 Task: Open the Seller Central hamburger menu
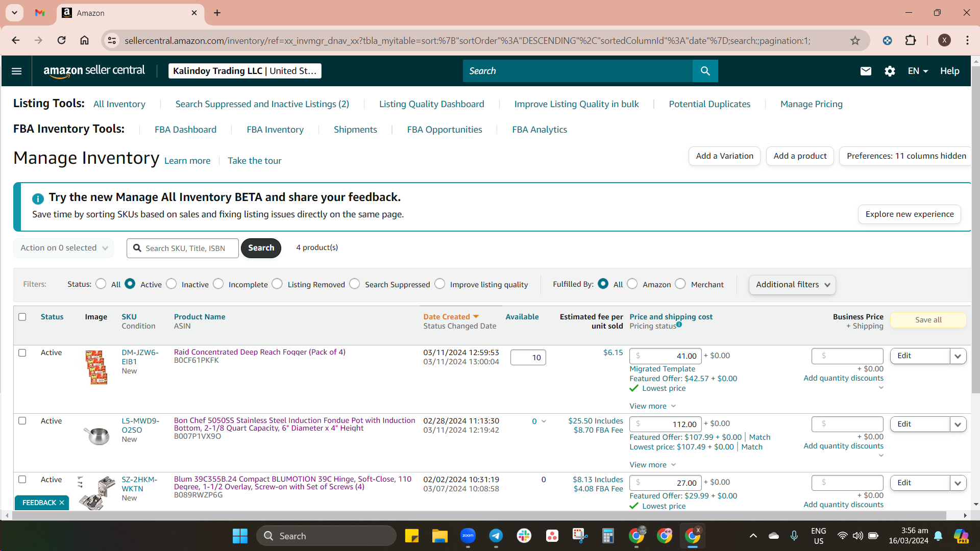pyautogui.click(x=16, y=71)
